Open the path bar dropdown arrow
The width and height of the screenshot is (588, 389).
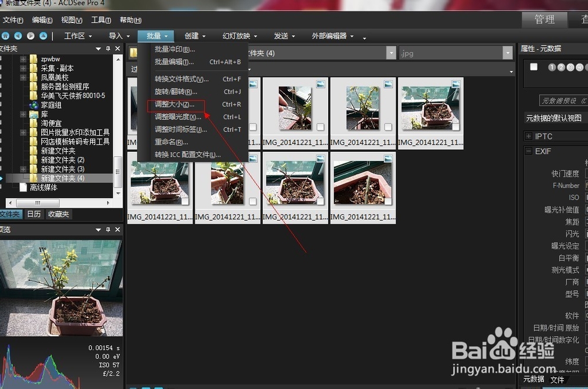point(391,53)
